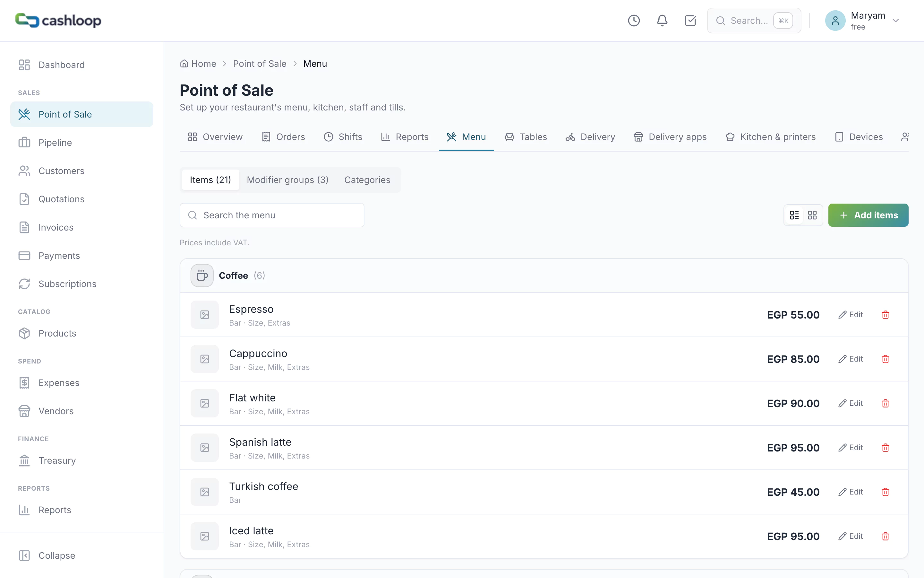Switch to list view layout
924x578 pixels.
pyautogui.click(x=794, y=215)
